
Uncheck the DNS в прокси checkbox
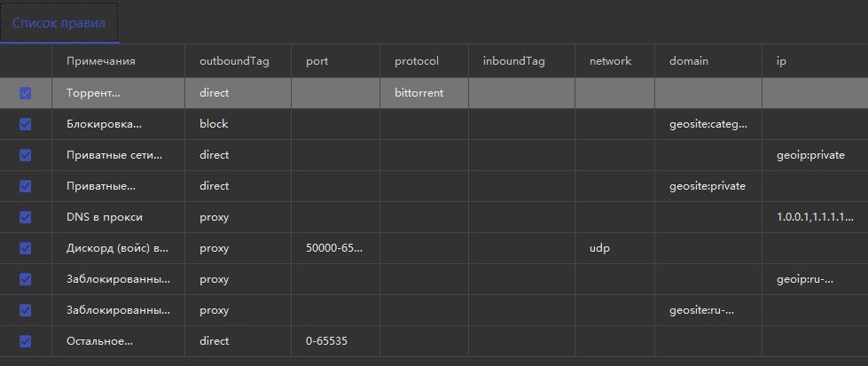26,217
